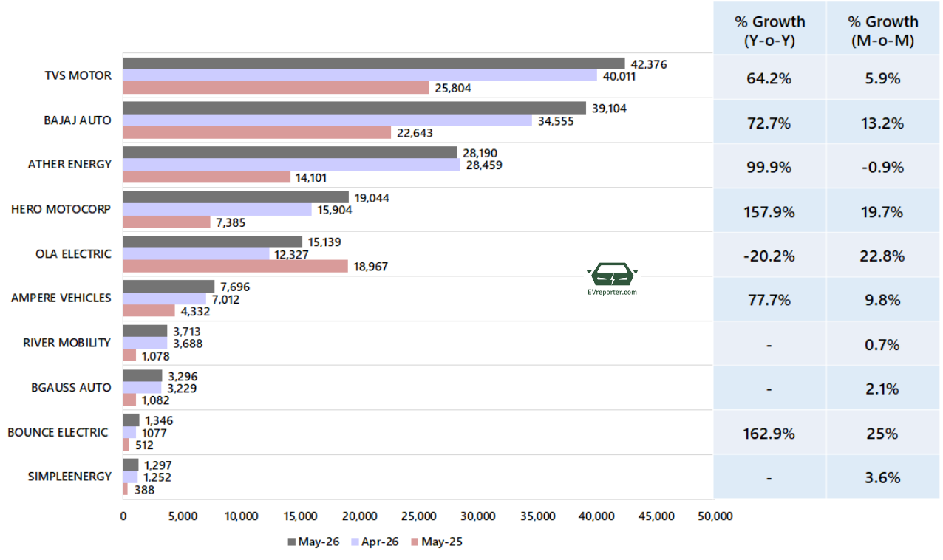
Task: Click the Ola Electric bar labeled 15,139
Action: click(x=213, y=242)
